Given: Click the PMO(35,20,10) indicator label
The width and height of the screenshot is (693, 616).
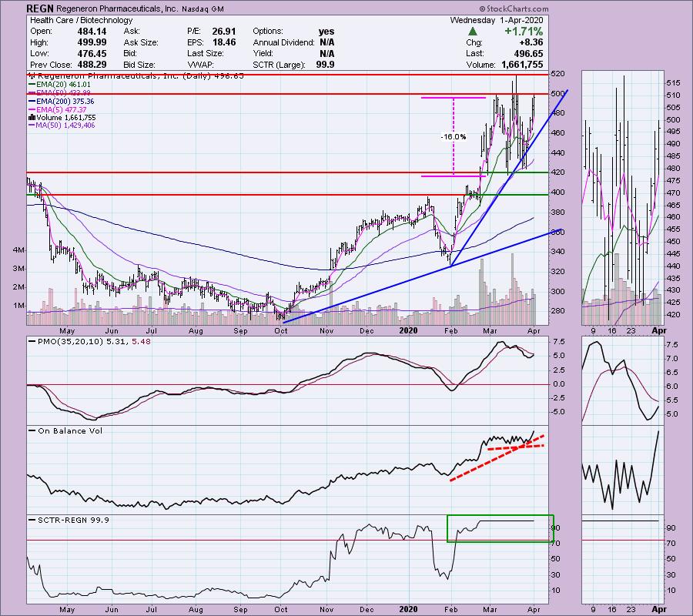Looking at the screenshot, I should point(90,342).
